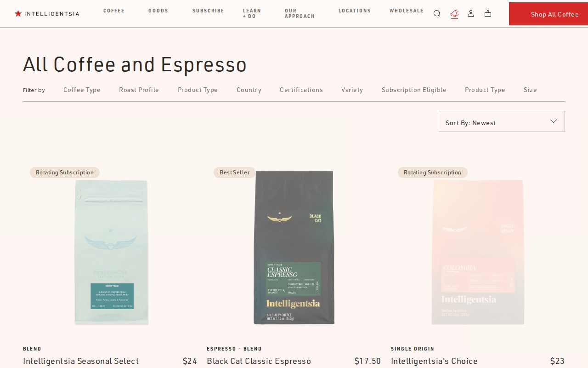Click the red notification bell icon
Viewport: 588px width, 368px height.
coord(454,13)
